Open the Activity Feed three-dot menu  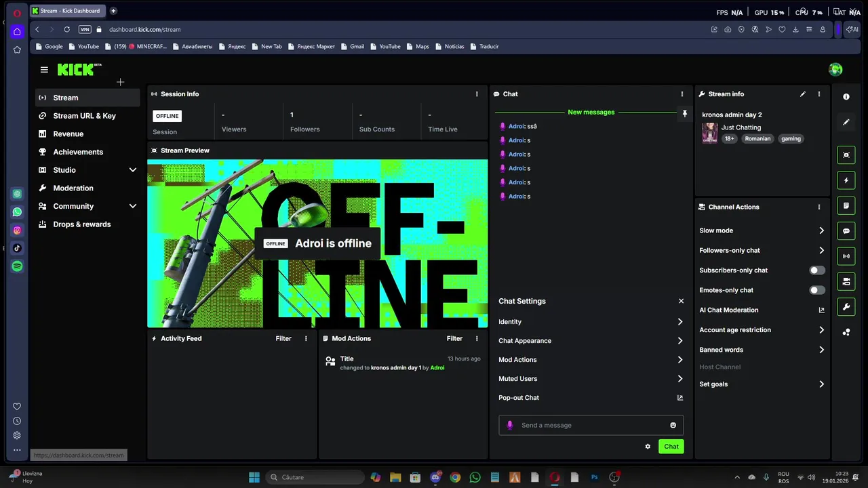[306, 338]
